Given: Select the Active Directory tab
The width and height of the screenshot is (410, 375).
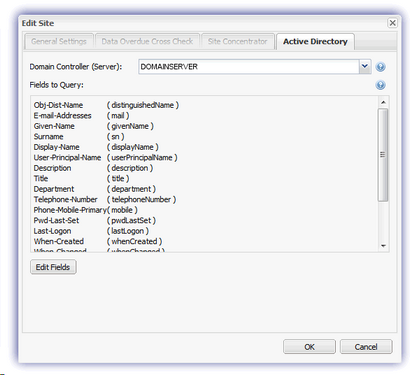Looking at the screenshot, I should point(315,41).
